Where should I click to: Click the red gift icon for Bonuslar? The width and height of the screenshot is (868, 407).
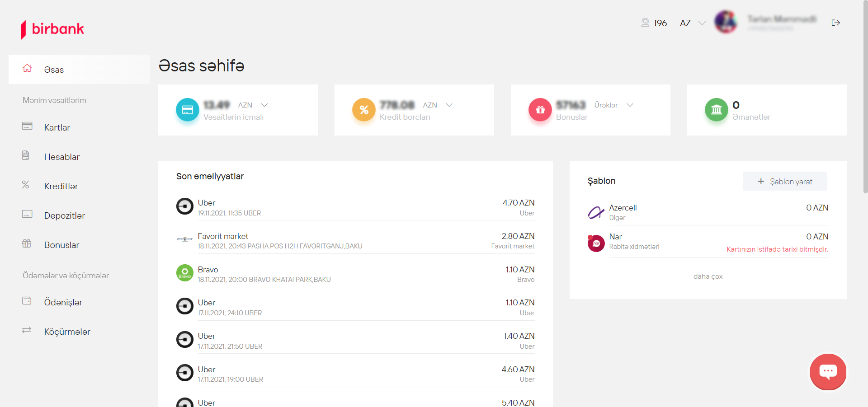[540, 110]
